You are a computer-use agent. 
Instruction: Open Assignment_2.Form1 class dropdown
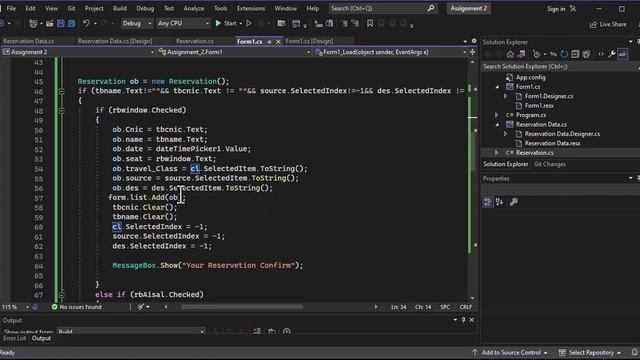(234, 52)
